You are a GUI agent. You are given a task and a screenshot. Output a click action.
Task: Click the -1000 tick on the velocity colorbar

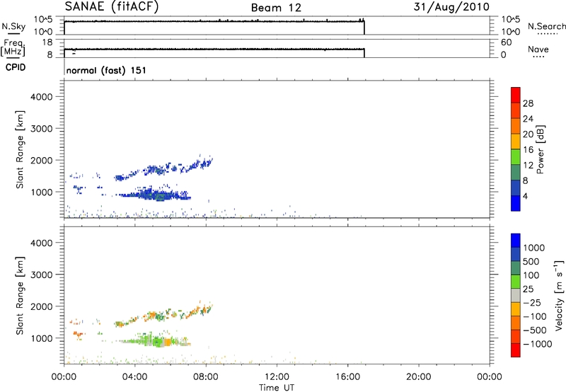click(x=537, y=344)
